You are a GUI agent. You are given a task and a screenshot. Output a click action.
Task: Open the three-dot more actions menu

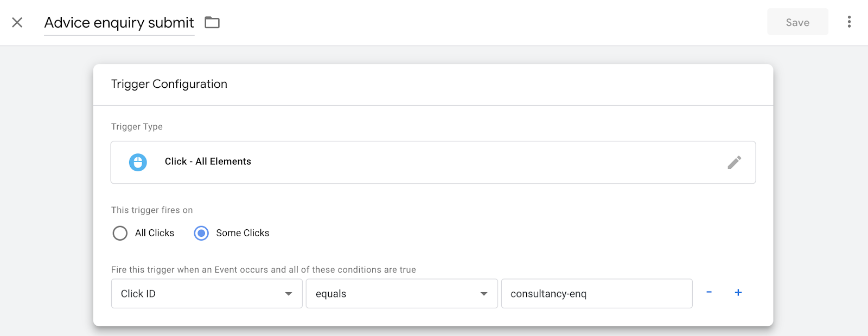point(849,22)
